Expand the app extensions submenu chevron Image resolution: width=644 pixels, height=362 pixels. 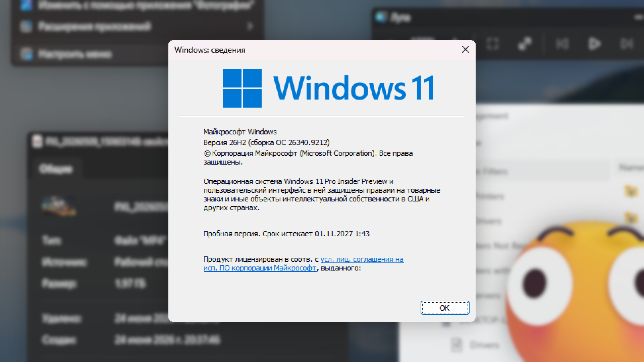(x=250, y=26)
